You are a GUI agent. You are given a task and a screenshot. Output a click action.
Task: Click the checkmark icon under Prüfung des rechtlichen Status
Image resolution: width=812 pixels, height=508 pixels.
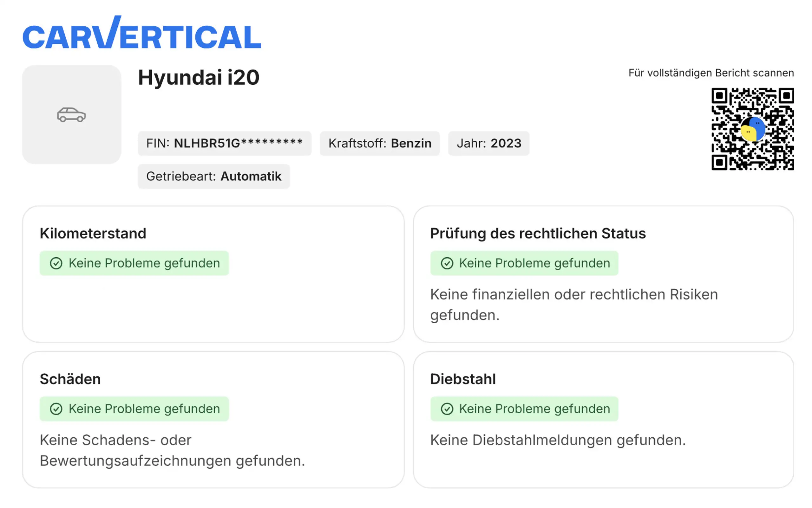tap(447, 263)
